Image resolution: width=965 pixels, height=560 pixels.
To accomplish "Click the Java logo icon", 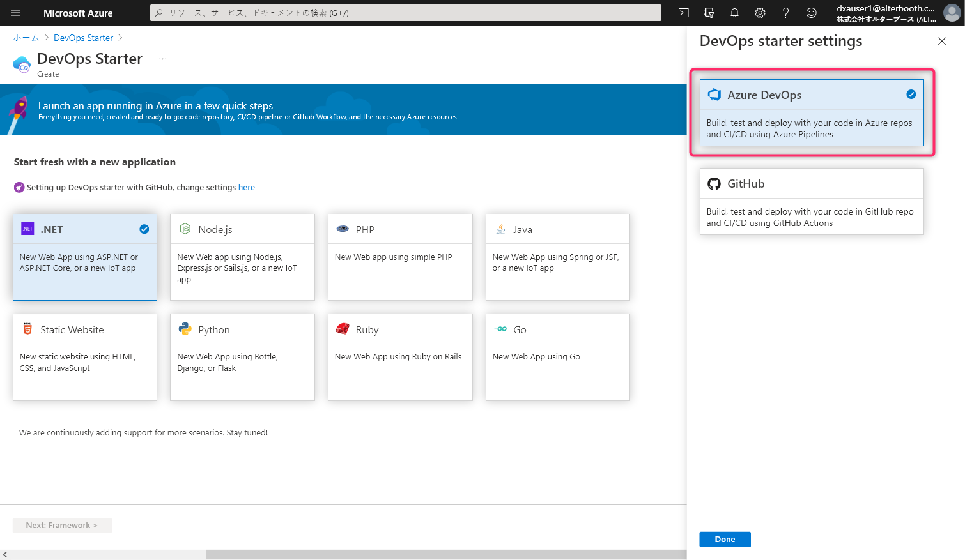I will [x=500, y=229].
